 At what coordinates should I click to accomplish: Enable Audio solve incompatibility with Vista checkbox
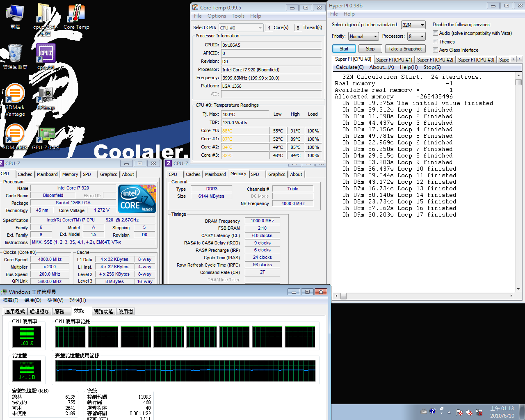tap(435, 33)
